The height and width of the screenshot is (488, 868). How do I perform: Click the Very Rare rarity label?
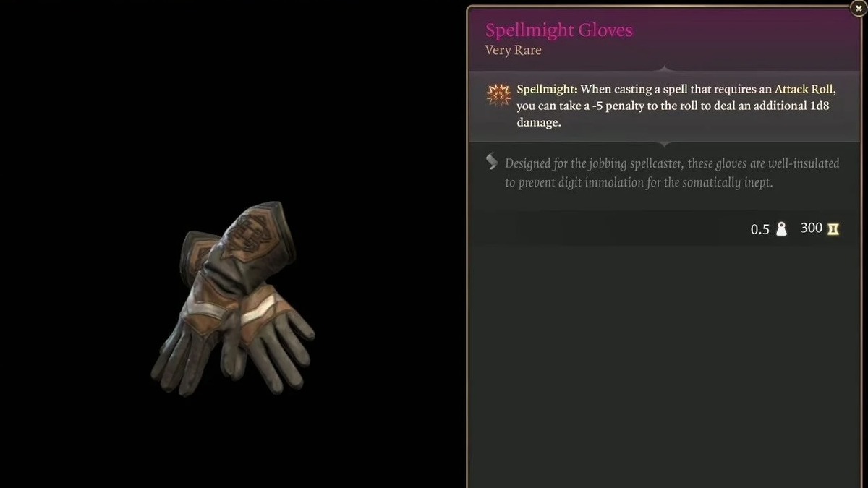513,51
